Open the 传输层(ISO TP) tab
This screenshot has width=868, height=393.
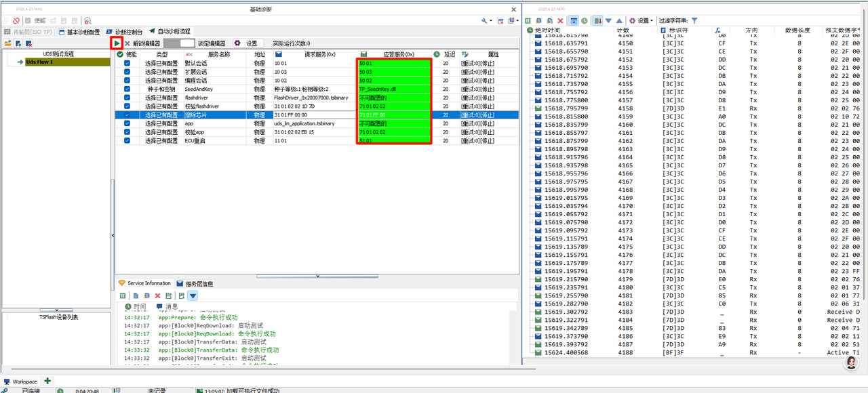coord(28,32)
